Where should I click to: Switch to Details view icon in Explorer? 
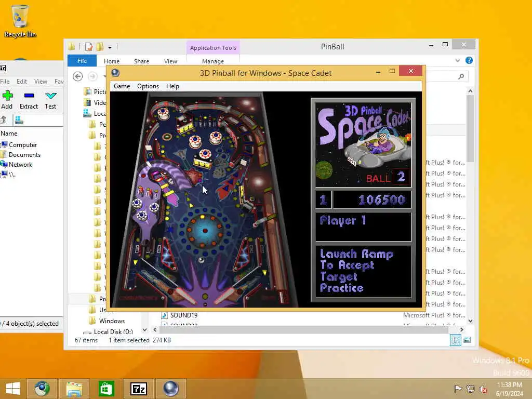(455, 340)
